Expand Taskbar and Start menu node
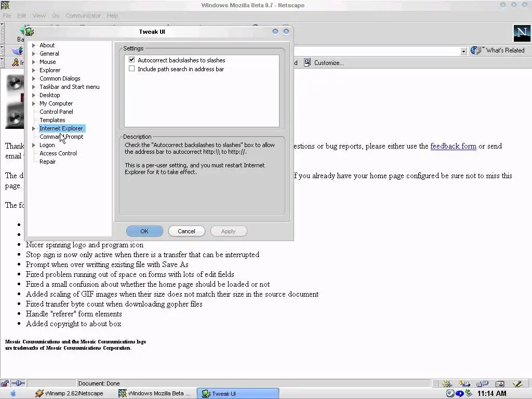 tap(34, 87)
